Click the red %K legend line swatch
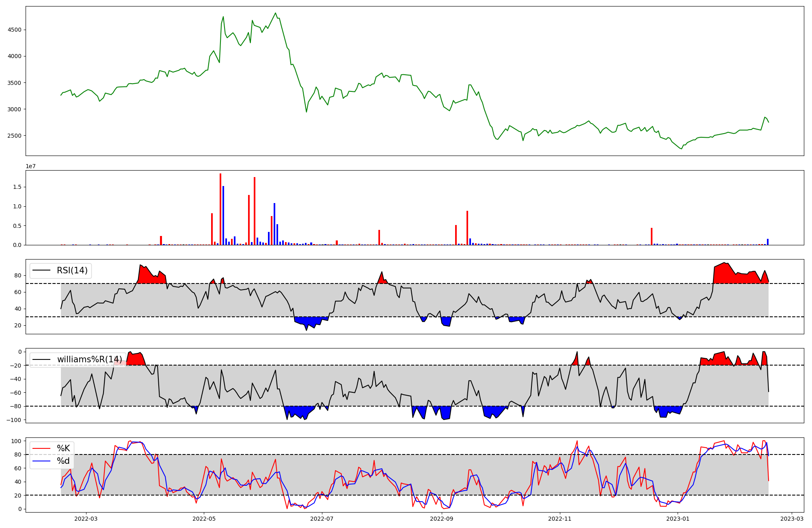This screenshot has width=812, height=528. (x=41, y=448)
